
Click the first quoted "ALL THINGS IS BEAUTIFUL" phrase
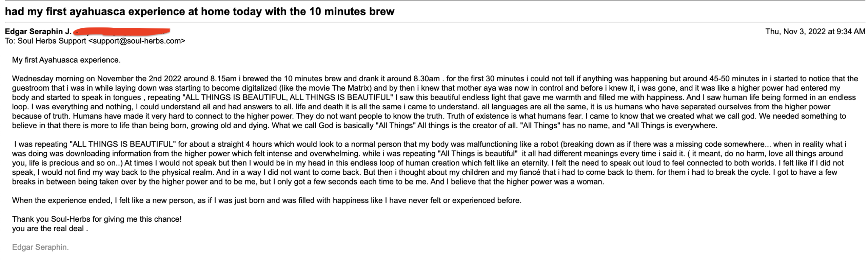234,97
